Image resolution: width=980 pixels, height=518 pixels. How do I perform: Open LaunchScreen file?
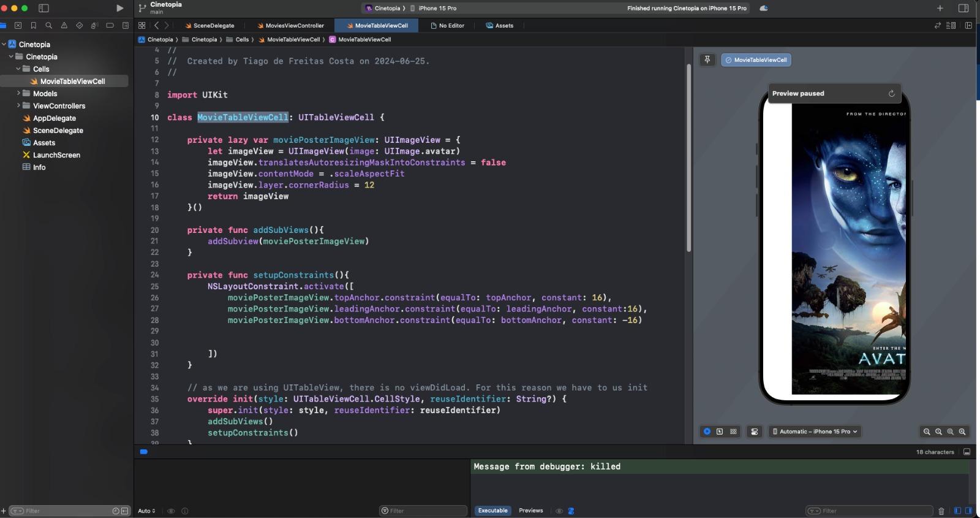click(x=56, y=155)
